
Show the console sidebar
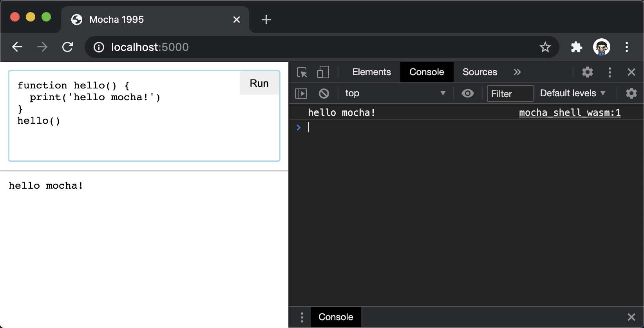tap(301, 94)
